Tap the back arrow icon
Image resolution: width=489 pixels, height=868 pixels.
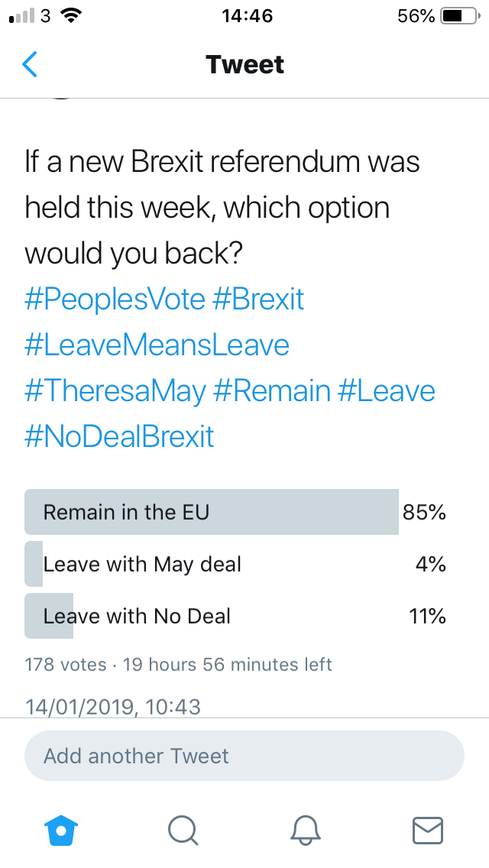pos(30,65)
